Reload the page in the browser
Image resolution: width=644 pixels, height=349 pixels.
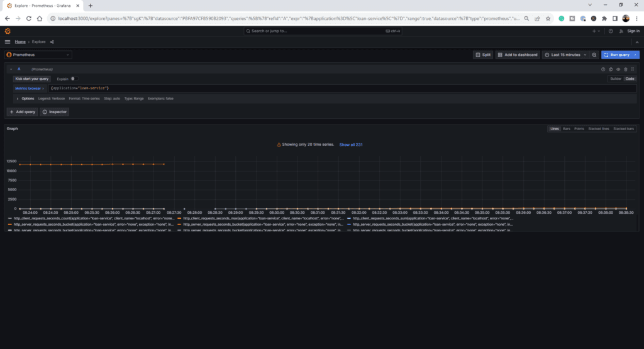point(29,18)
